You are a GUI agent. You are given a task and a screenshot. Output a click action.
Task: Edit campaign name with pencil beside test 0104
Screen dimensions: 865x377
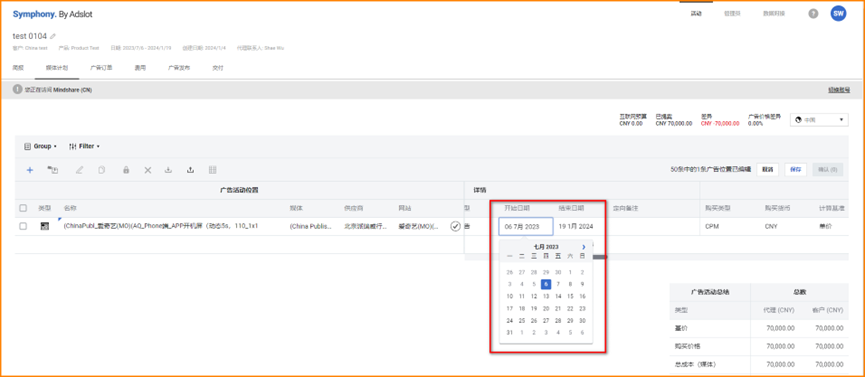[x=53, y=36]
